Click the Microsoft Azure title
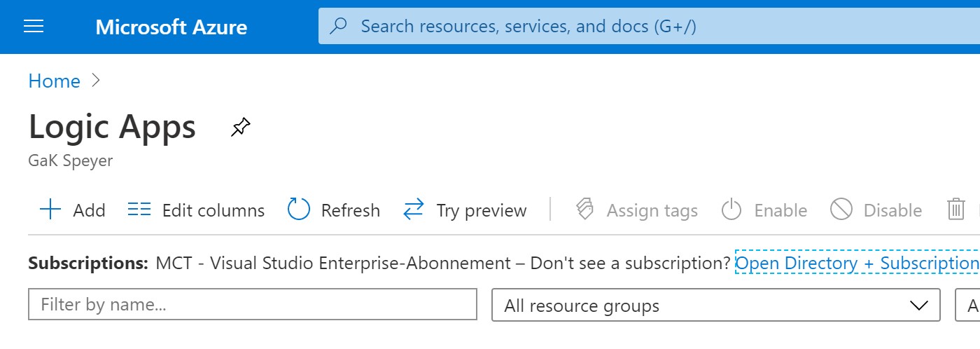 (171, 27)
